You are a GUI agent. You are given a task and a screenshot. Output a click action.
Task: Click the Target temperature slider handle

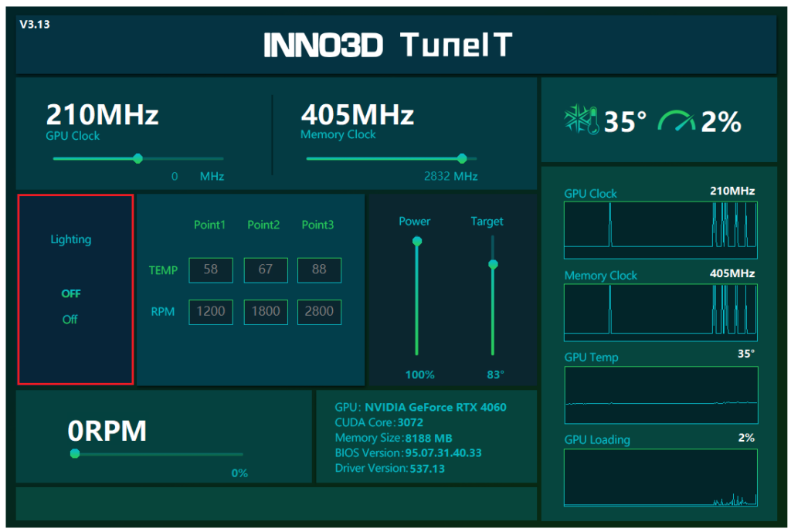click(493, 264)
